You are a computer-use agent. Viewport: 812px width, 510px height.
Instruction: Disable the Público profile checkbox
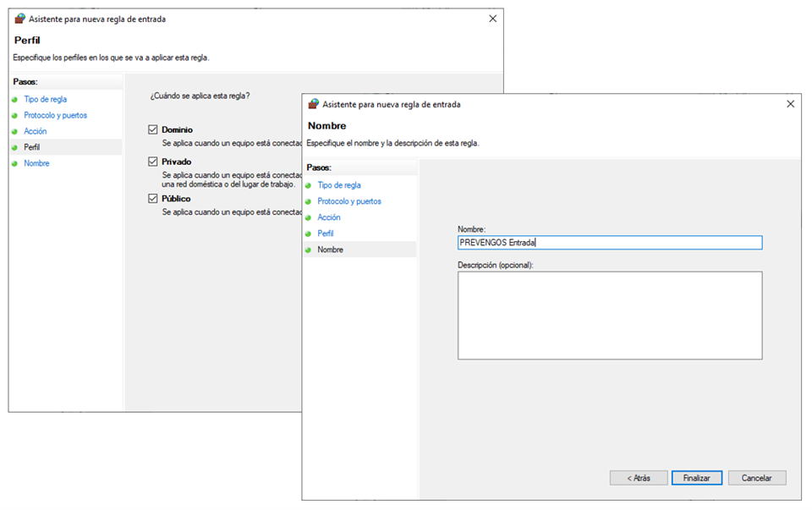click(153, 198)
